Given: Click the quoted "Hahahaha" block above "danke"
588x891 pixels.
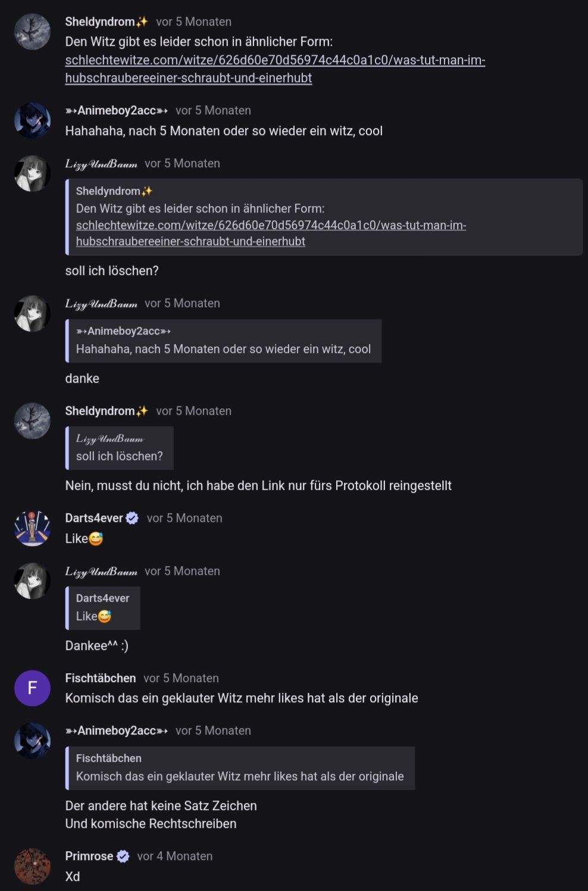Looking at the screenshot, I should coord(223,340).
